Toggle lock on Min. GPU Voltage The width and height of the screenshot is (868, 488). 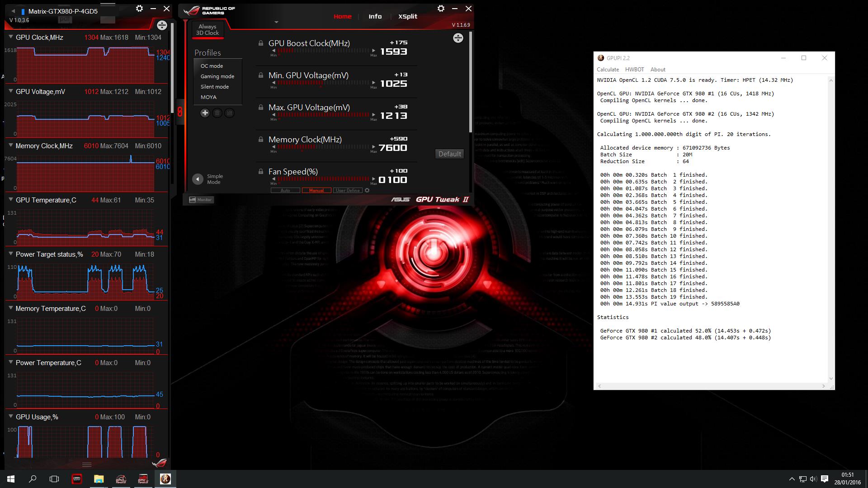(261, 75)
